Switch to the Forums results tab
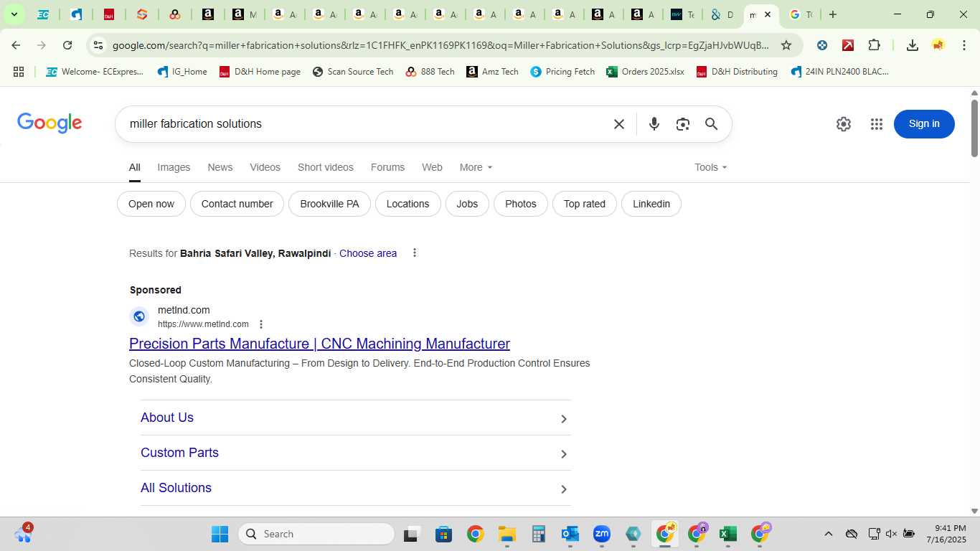 click(387, 167)
